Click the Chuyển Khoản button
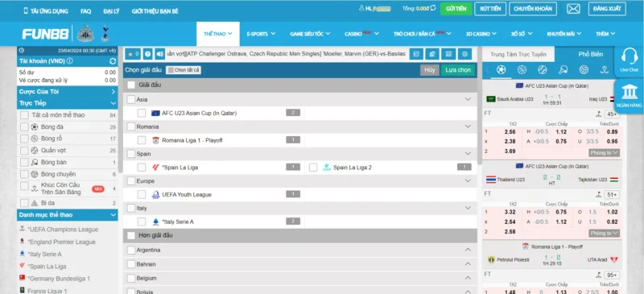The image size is (644, 294). [533, 9]
